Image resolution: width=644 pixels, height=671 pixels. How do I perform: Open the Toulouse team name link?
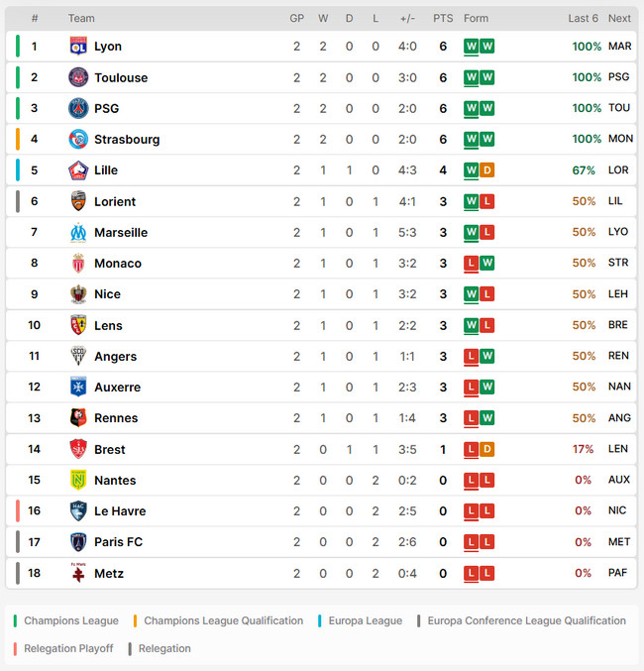click(121, 78)
